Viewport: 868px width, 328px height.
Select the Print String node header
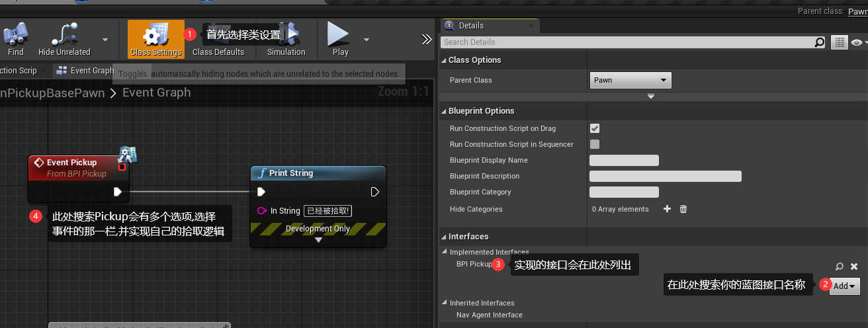point(318,173)
